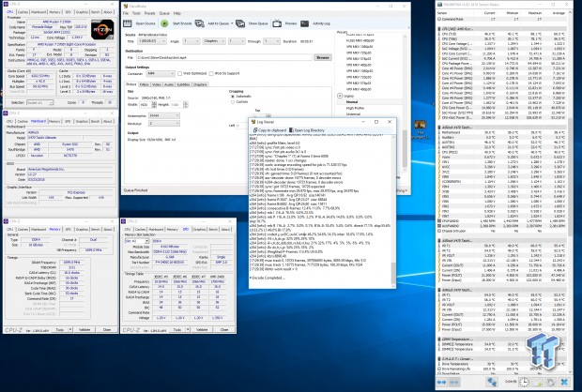This screenshot has height=392, width=582.
Task: Click the HWiNFO expand arrows icon
Action: [x=442, y=382]
